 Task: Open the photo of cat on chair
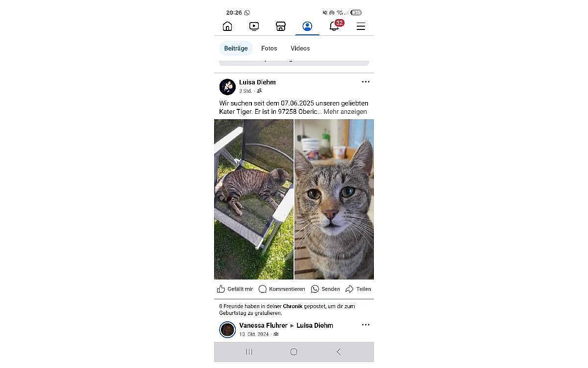click(x=254, y=199)
